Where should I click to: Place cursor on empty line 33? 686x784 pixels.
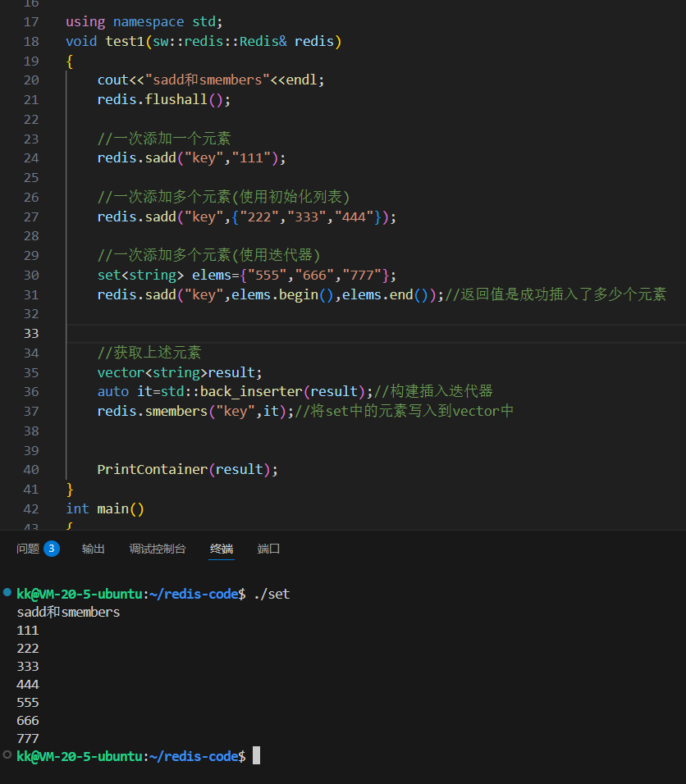[328, 333]
